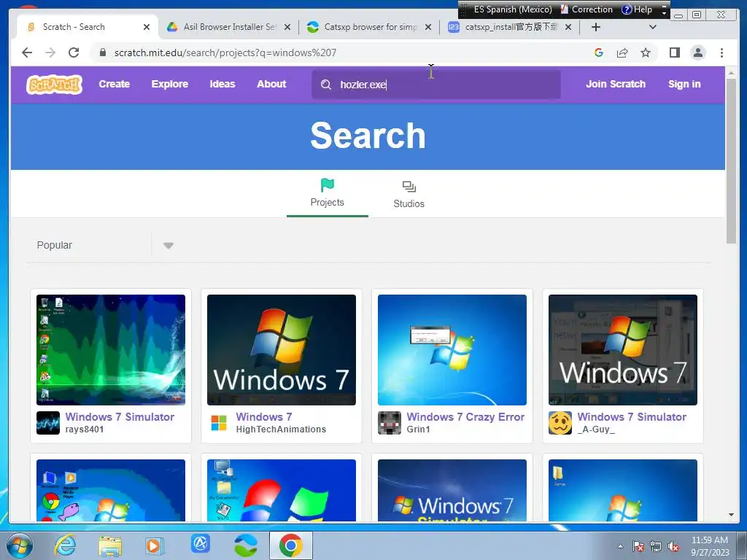Bookmark this page with the star icon
Image resolution: width=747 pixels, height=560 pixels.
click(x=646, y=52)
